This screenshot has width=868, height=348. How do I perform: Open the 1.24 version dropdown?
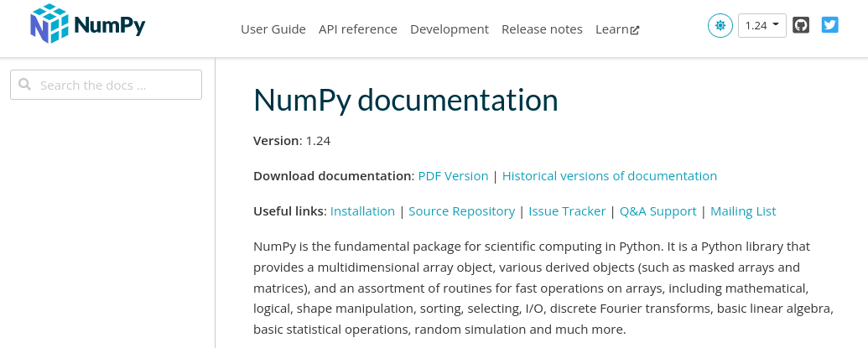(x=762, y=25)
